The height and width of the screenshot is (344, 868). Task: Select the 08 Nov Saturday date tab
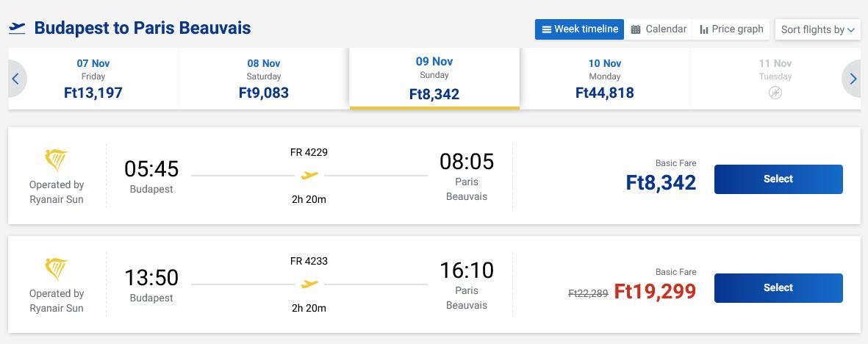[263, 79]
